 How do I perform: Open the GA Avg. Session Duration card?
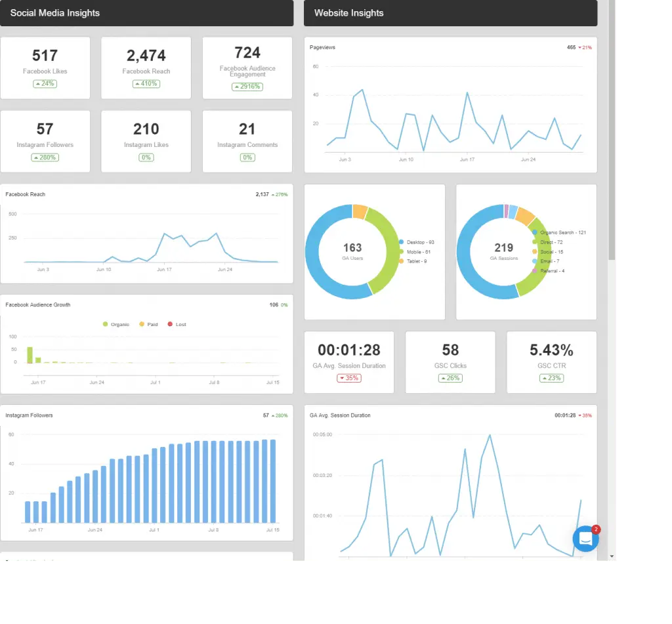tap(349, 362)
